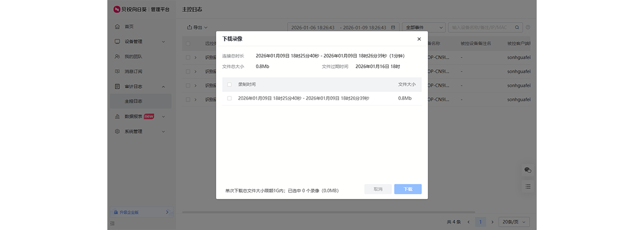Click the 审计日志 document icon
The height and width of the screenshot is (230, 644).
pos(118,86)
